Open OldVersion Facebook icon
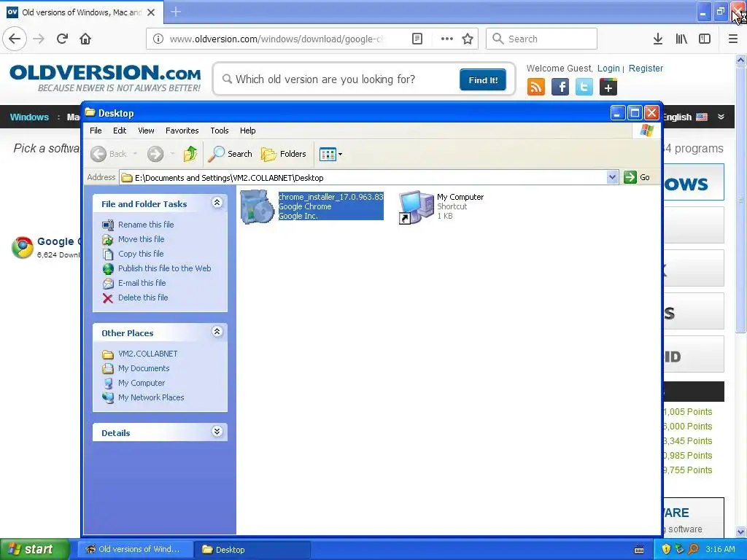747x560 pixels. pyautogui.click(x=560, y=87)
